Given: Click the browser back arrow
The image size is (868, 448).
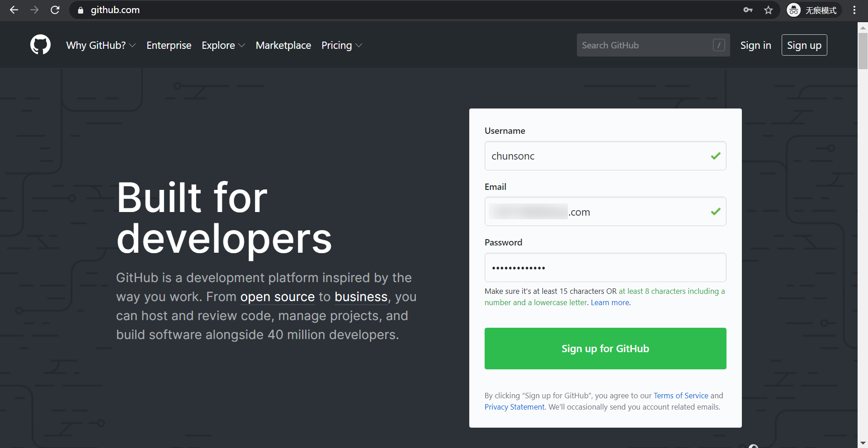Looking at the screenshot, I should click(x=14, y=10).
